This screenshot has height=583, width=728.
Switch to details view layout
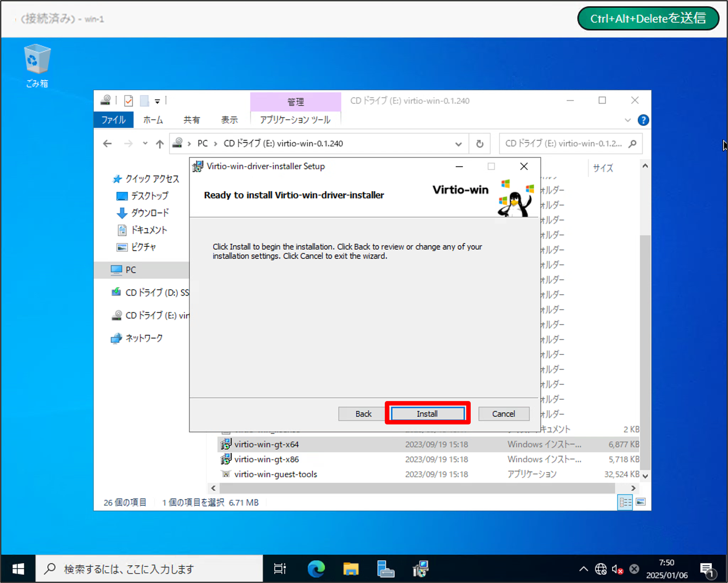click(x=625, y=502)
